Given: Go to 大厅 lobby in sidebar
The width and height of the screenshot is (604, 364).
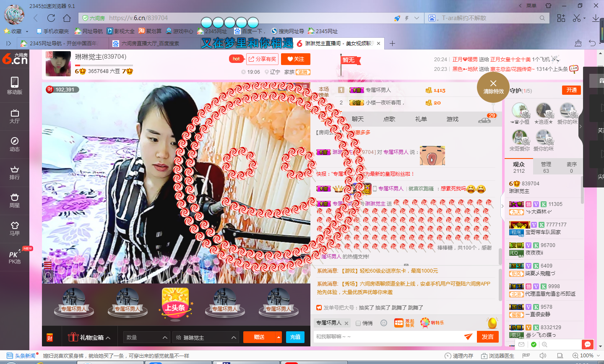Looking at the screenshot, I should pos(15,117).
